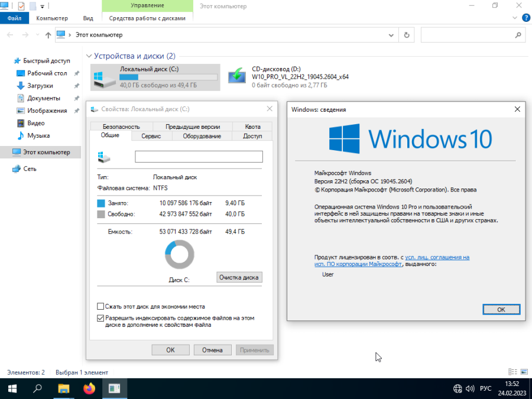
Task: Enable Сжать этот диск checkbox
Action: [100, 306]
